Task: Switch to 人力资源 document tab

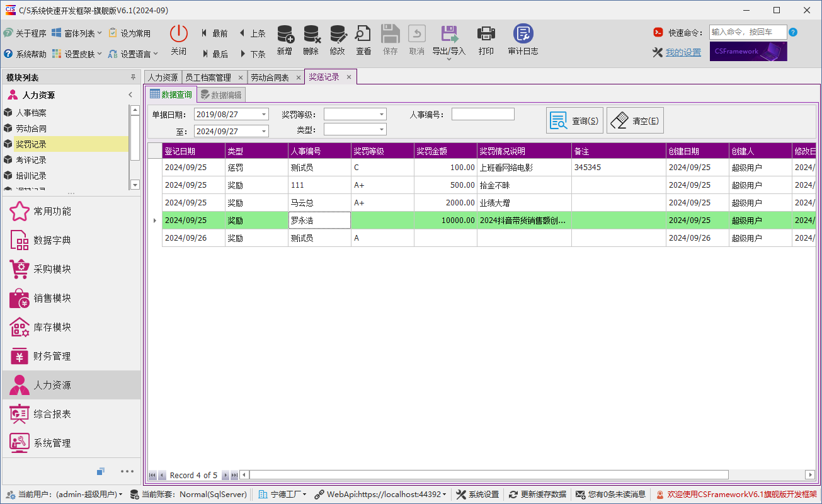Action: (x=163, y=77)
